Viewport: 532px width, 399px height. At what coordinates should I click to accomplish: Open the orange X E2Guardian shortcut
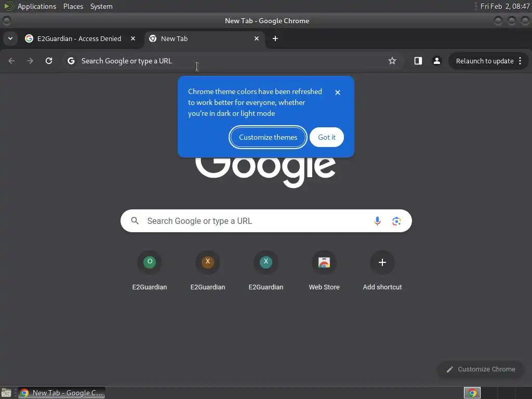pos(208,270)
